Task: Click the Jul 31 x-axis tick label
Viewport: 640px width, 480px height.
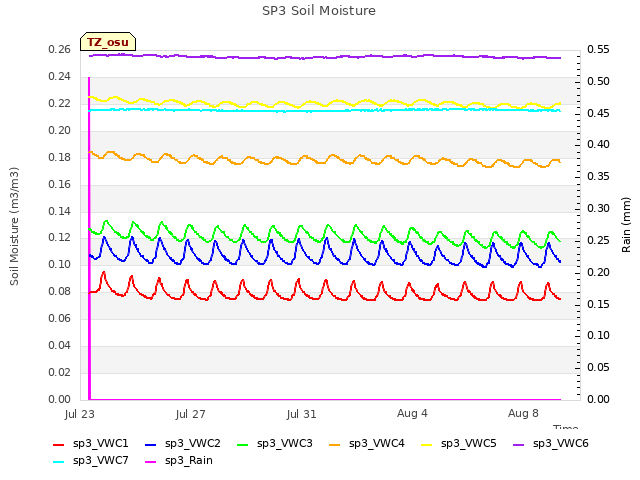Action: coord(302,414)
